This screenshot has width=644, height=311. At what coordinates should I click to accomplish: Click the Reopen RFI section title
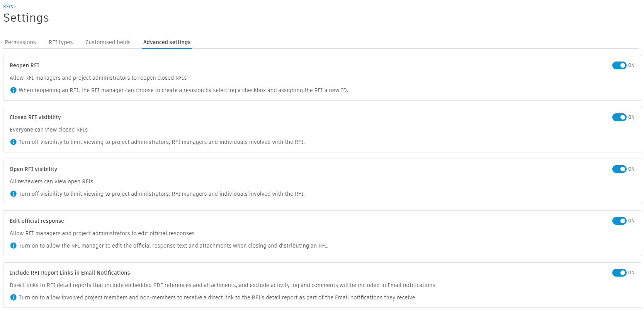click(24, 65)
